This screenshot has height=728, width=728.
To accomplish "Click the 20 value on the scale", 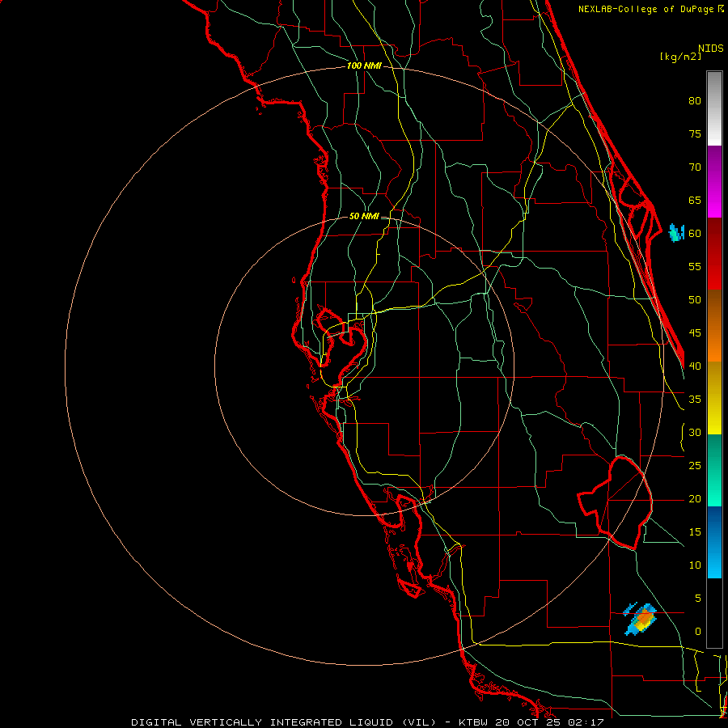I will pos(695,499).
